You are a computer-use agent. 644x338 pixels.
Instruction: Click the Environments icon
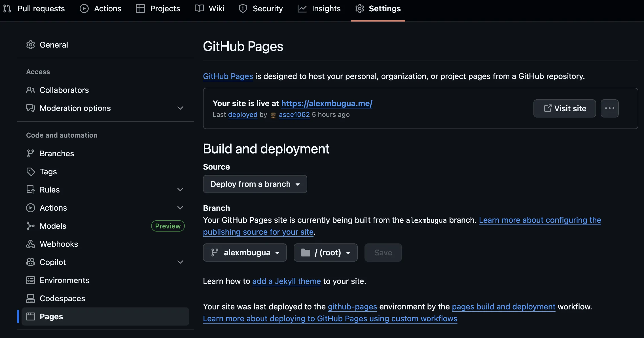coord(31,280)
